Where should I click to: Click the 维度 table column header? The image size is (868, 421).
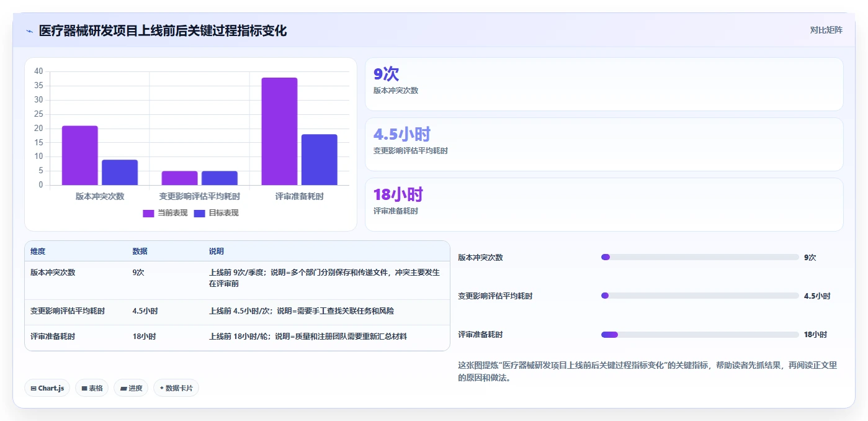pos(38,251)
